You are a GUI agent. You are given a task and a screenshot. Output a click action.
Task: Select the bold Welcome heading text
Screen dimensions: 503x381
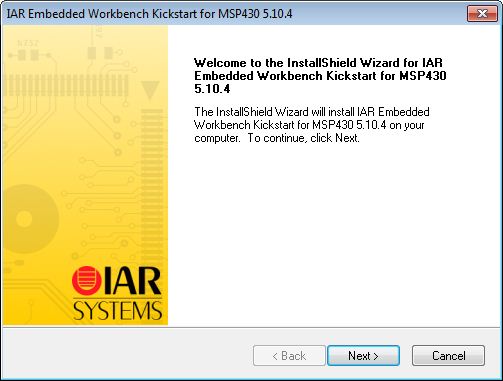pos(320,76)
